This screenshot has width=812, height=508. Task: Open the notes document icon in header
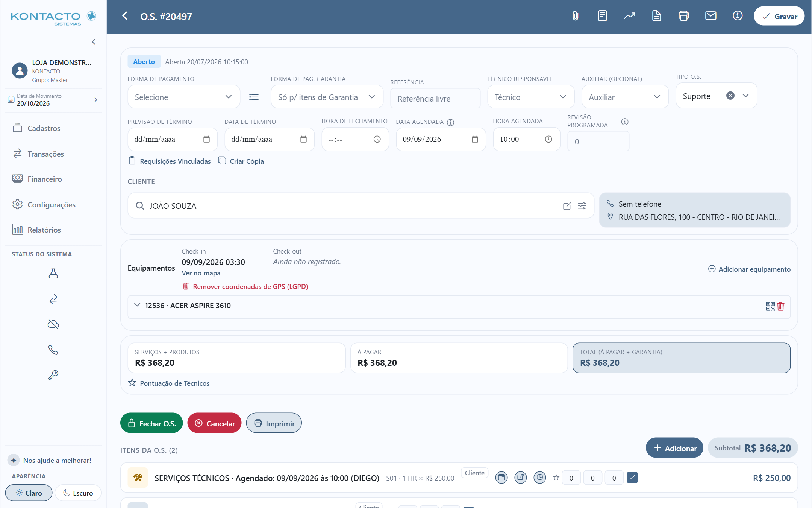[602, 16]
